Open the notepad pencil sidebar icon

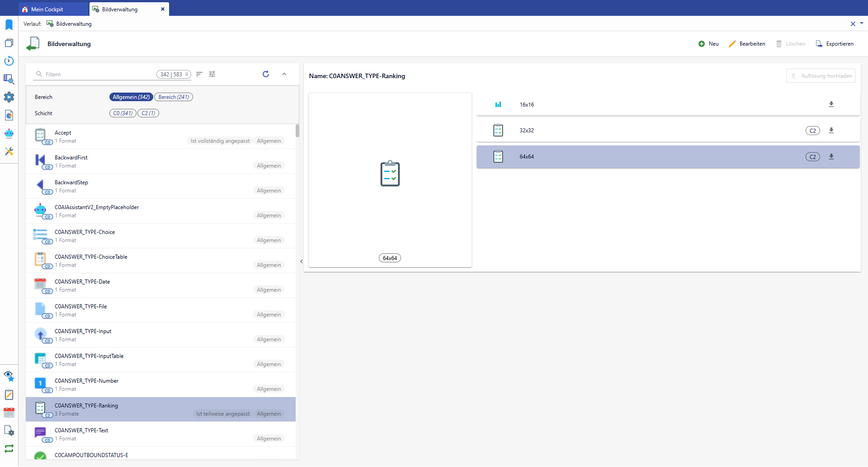coord(9,395)
